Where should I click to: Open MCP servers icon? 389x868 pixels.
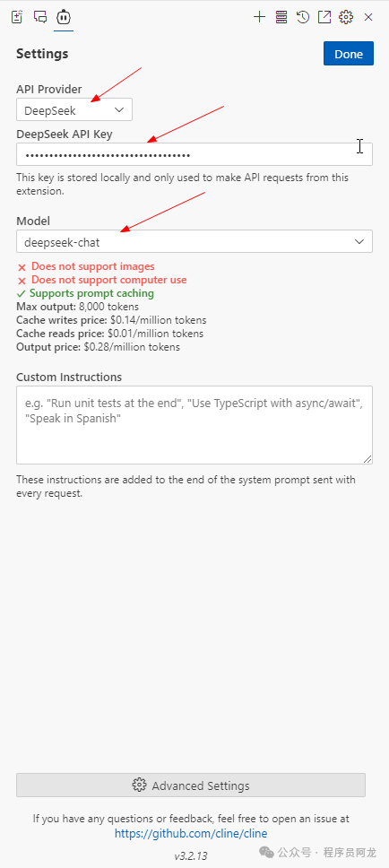point(281,17)
